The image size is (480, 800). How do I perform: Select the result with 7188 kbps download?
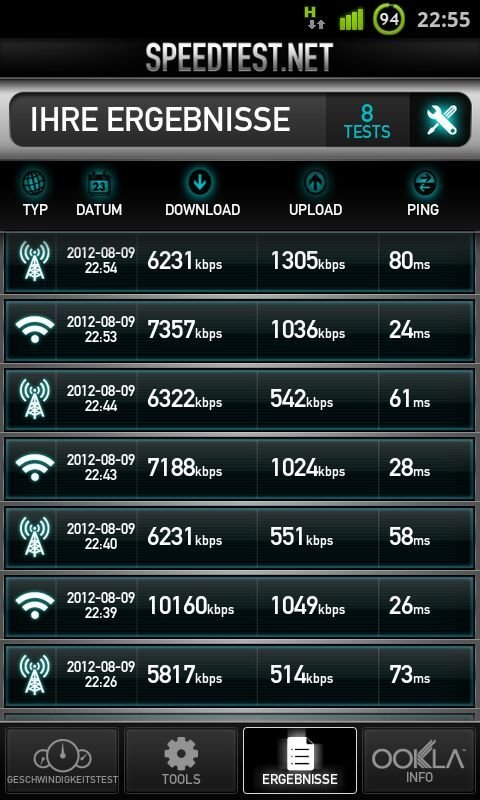240,468
